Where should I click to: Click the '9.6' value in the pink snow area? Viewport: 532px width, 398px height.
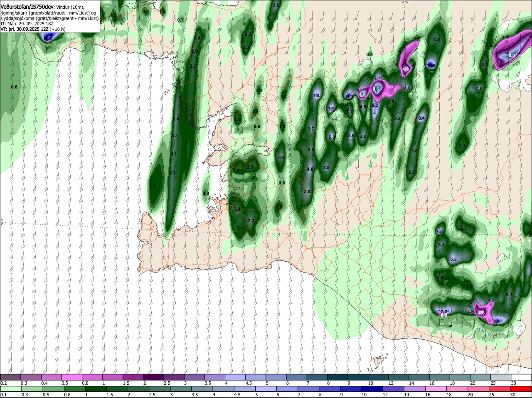click(x=376, y=89)
